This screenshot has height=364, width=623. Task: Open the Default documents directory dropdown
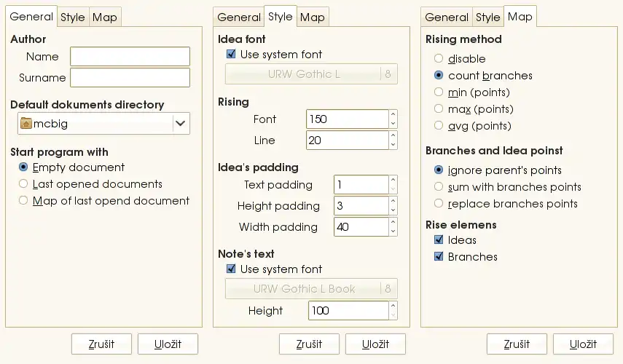(181, 124)
